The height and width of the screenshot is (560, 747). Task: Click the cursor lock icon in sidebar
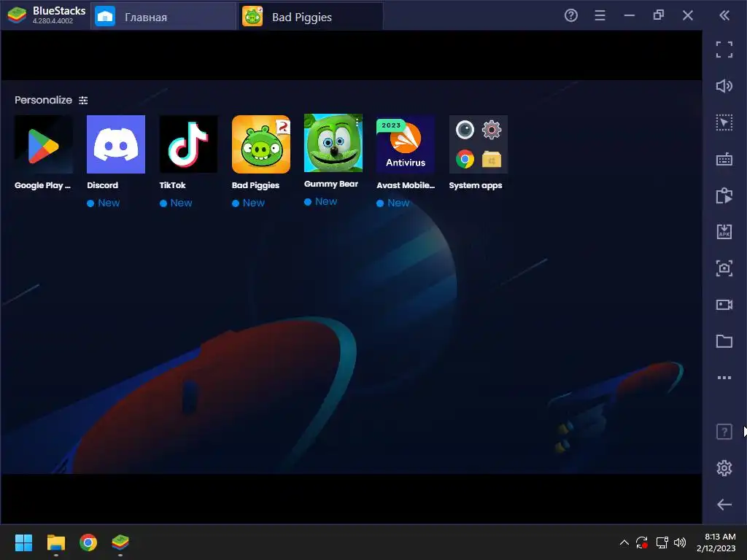click(724, 122)
